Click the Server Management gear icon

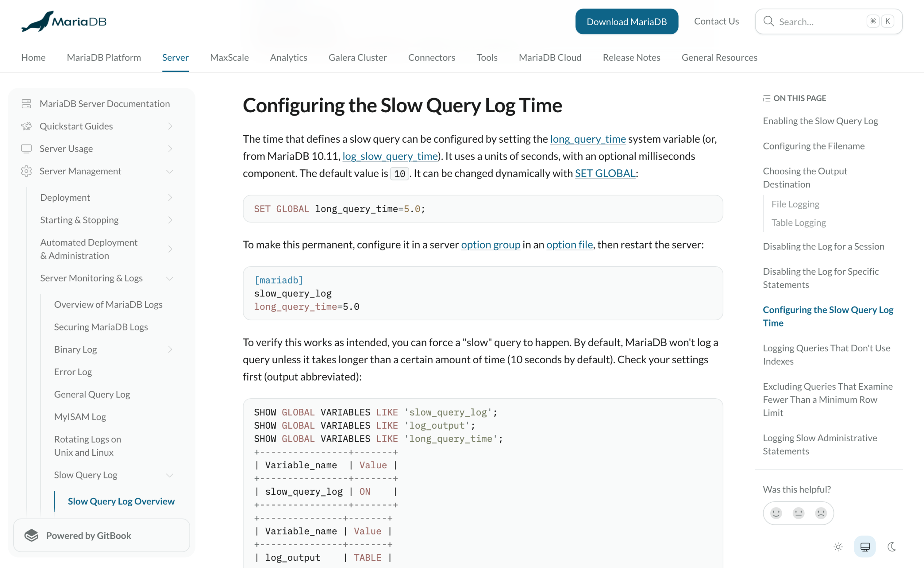(26, 171)
